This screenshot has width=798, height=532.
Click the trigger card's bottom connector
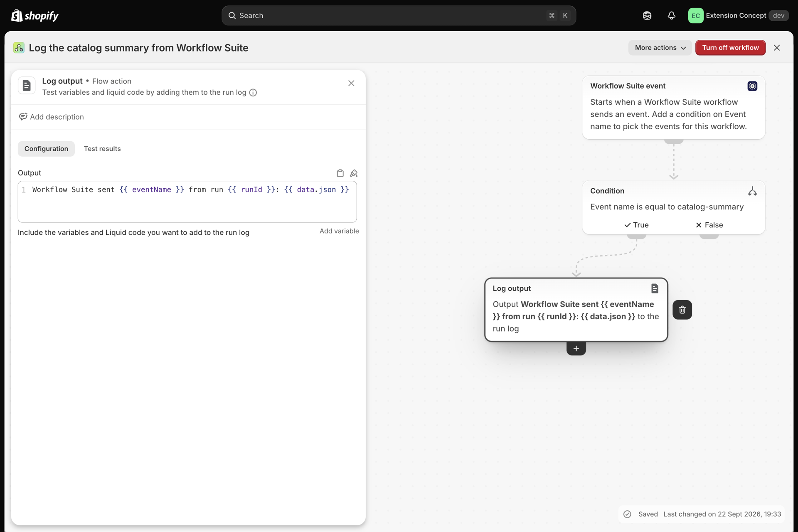point(673,141)
